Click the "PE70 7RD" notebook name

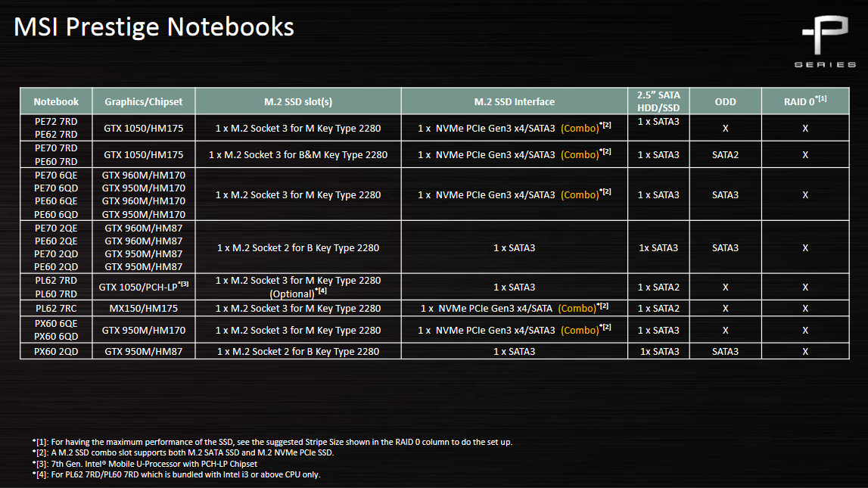click(x=56, y=148)
